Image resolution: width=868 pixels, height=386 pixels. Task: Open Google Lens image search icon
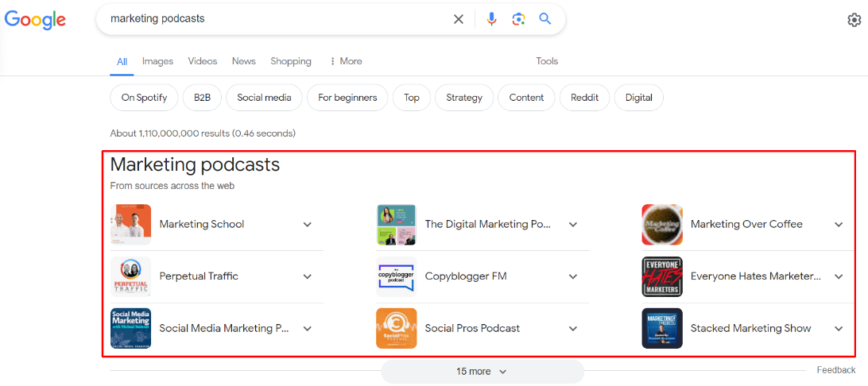tap(519, 19)
